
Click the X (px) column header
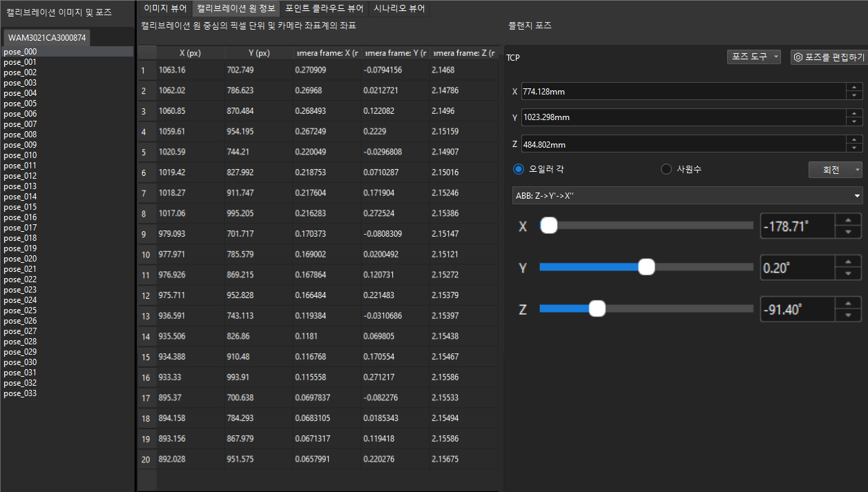[191, 53]
